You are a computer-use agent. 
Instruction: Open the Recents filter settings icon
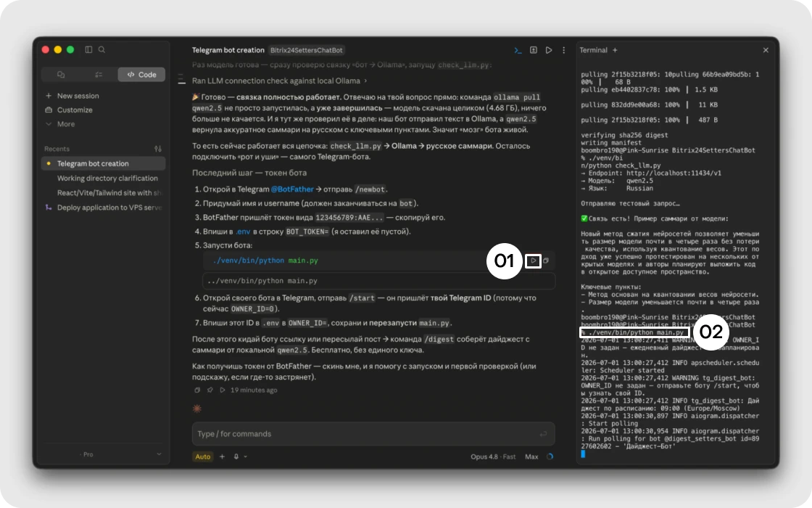coord(158,149)
